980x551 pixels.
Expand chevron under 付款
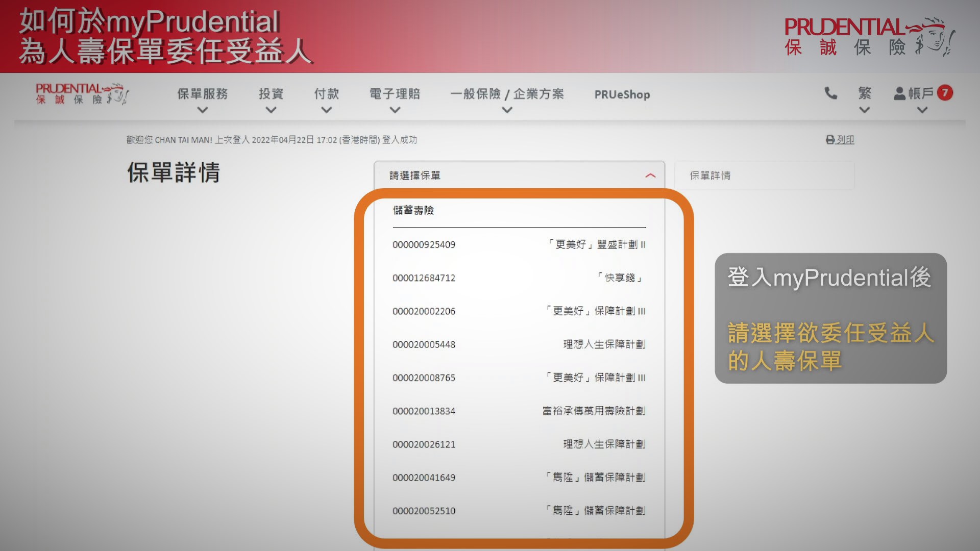point(327,110)
